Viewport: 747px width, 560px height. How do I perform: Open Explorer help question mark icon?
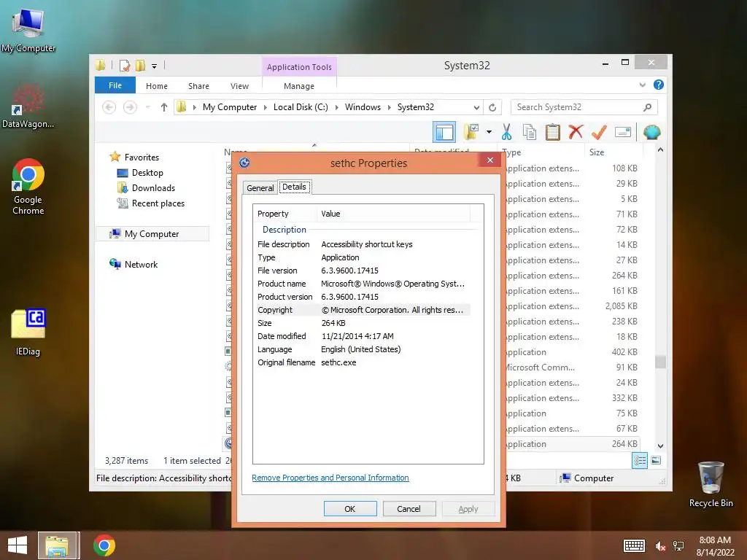point(659,85)
